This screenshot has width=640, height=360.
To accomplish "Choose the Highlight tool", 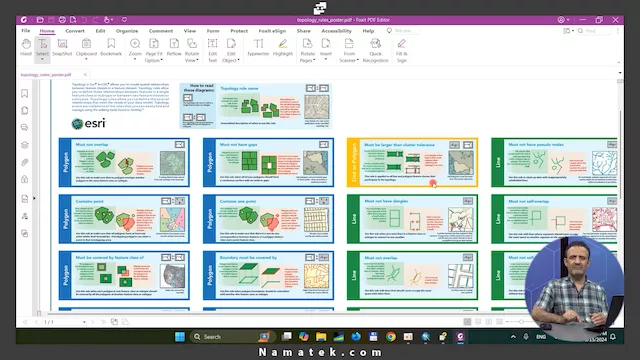I will coord(283,47).
